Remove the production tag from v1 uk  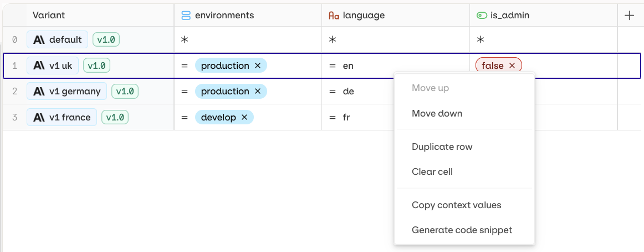(258, 65)
